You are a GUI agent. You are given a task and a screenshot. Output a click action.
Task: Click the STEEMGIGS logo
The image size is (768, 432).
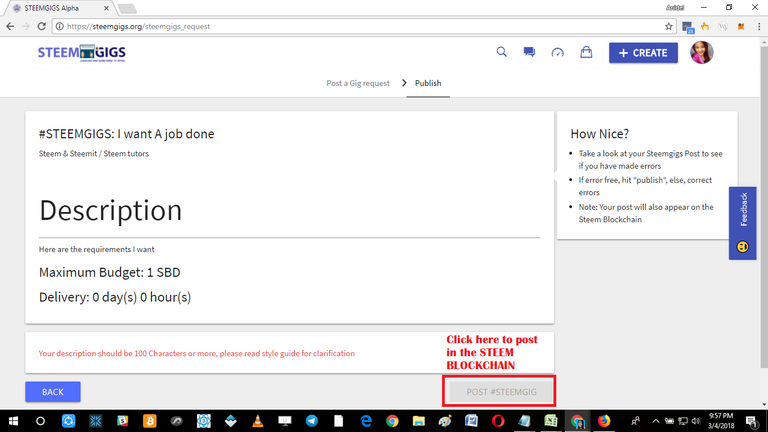coord(82,53)
